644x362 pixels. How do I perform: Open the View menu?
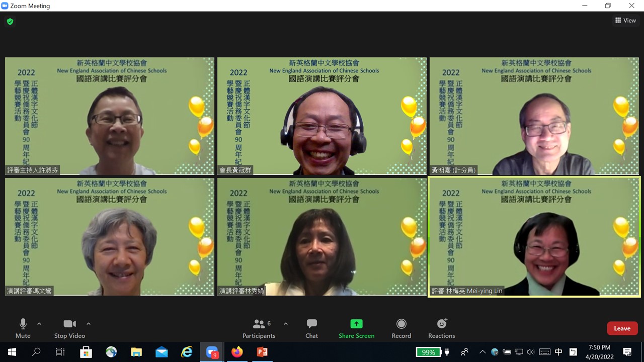[x=625, y=20]
